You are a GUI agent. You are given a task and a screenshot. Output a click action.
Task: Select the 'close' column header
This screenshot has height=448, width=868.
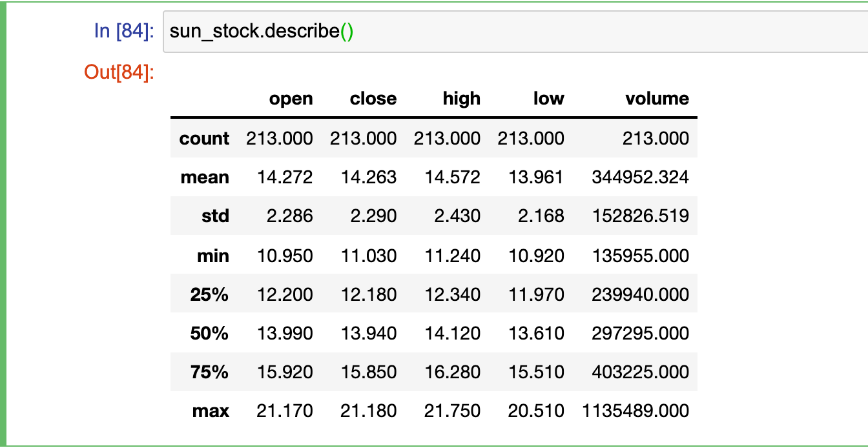coord(373,99)
